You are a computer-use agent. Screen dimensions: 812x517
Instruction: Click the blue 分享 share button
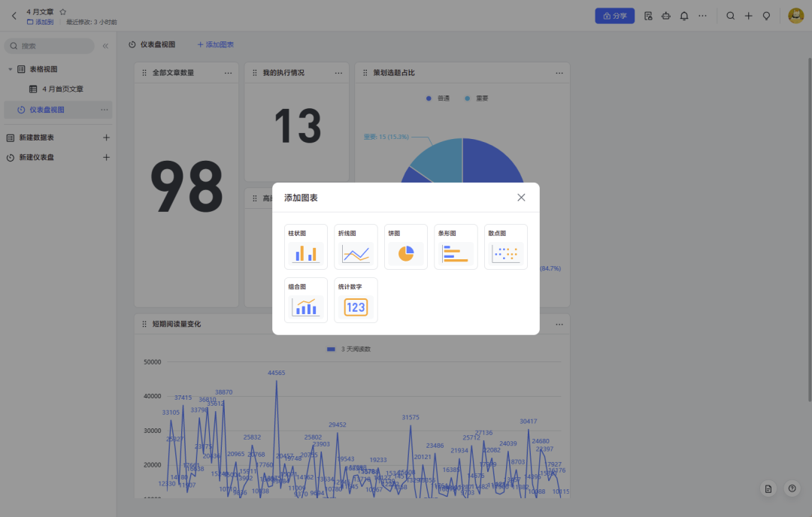point(615,16)
